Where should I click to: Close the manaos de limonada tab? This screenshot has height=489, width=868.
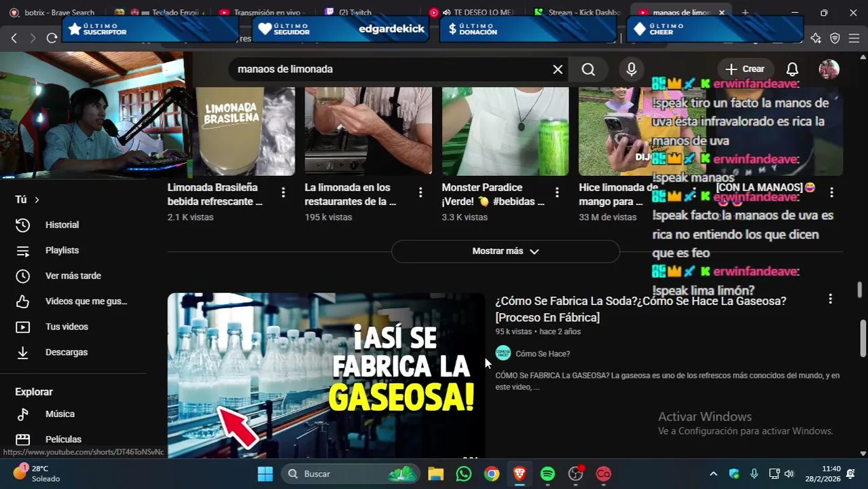(x=721, y=12)
